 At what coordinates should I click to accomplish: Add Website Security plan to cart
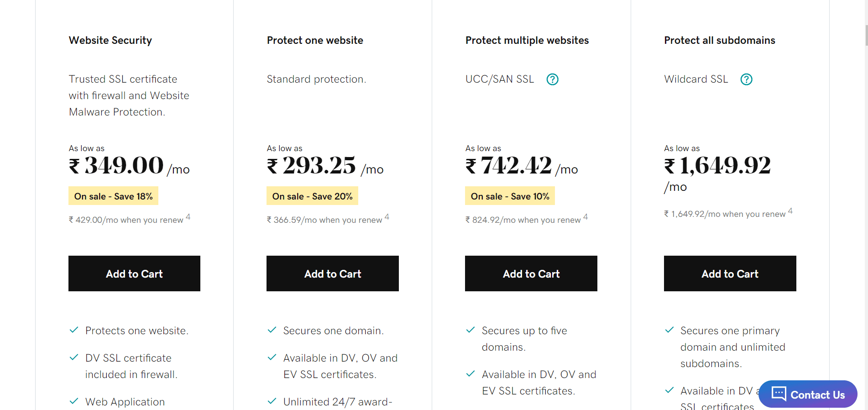pos(134,273)
